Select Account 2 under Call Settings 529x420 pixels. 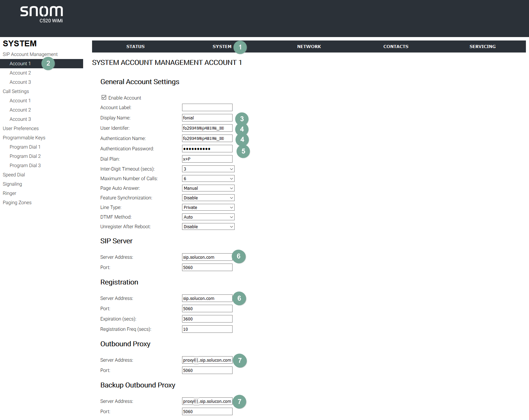coord(20,110)
